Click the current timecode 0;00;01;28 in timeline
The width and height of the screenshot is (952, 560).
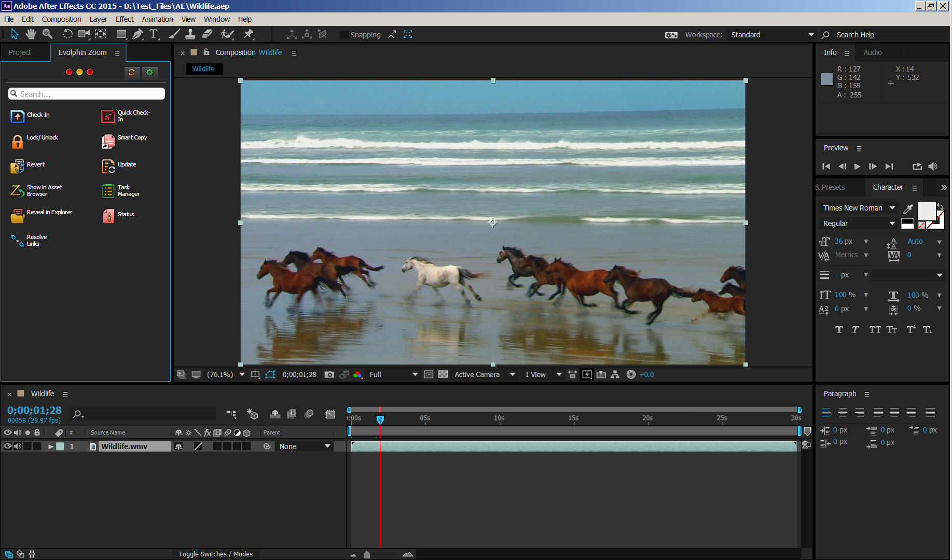click(x=34, y=410)
